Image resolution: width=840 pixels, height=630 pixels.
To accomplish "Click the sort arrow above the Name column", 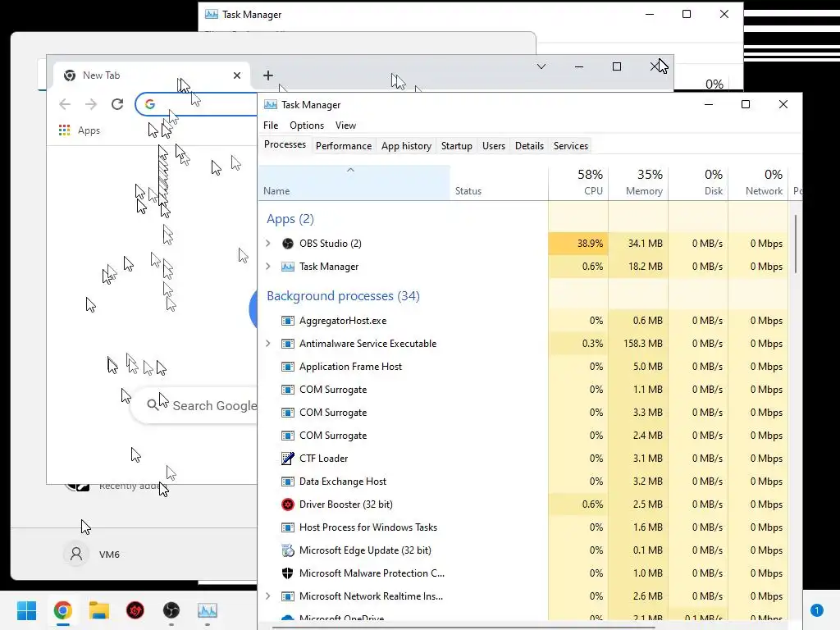I will pos(350,170).
